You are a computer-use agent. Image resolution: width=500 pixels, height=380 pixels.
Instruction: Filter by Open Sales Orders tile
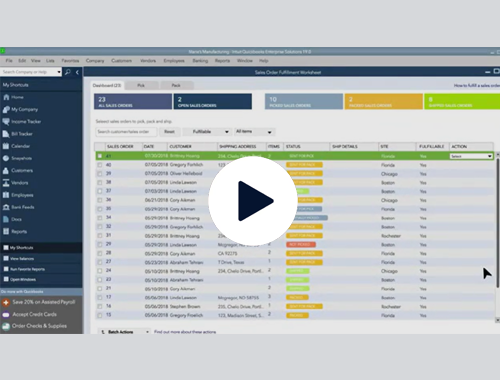[x=213, y=101]
